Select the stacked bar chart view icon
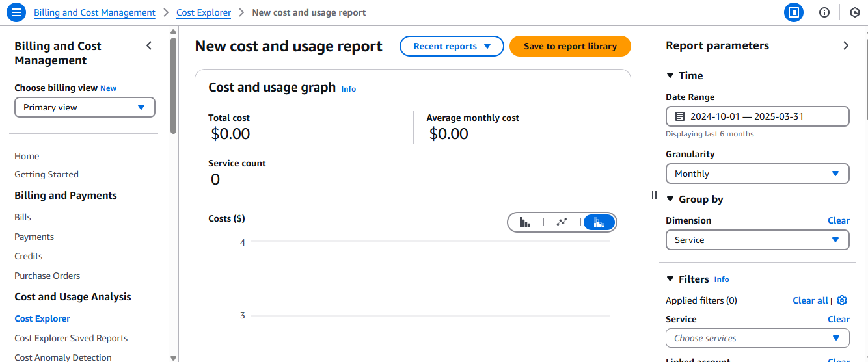The width and height of the screenshot is (868, 362). click(x=599, y=222)
